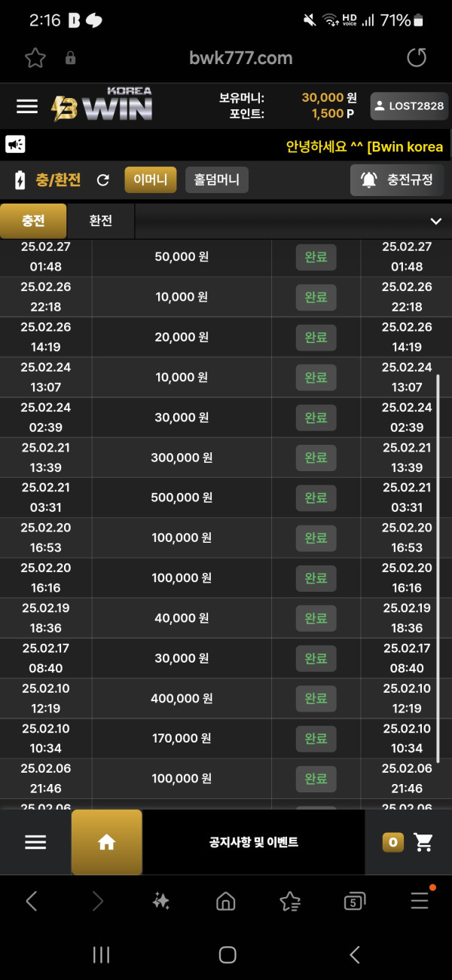Refresh the balance with the circular arrow
The image size is (452, 980).
coord(103,180)
